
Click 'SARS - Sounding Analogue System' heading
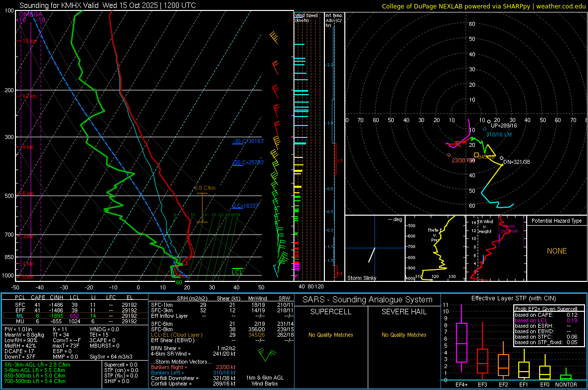368,300
